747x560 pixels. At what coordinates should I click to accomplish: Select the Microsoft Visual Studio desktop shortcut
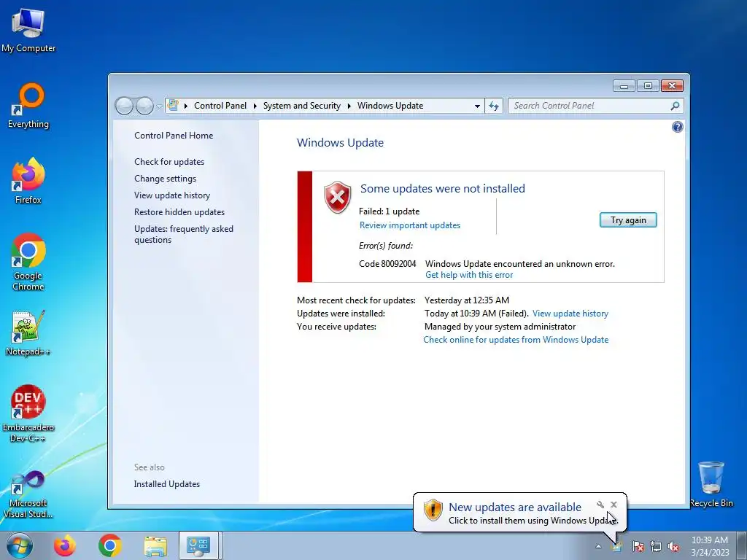pos(28,494)
